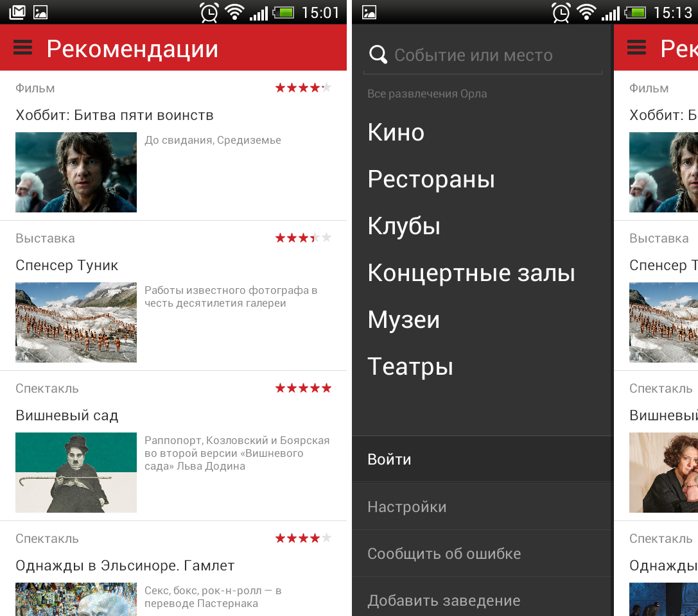This screenshot has width=698, height=616.
Task: Select Театры in drawer menu
Action: coord(410,367)
